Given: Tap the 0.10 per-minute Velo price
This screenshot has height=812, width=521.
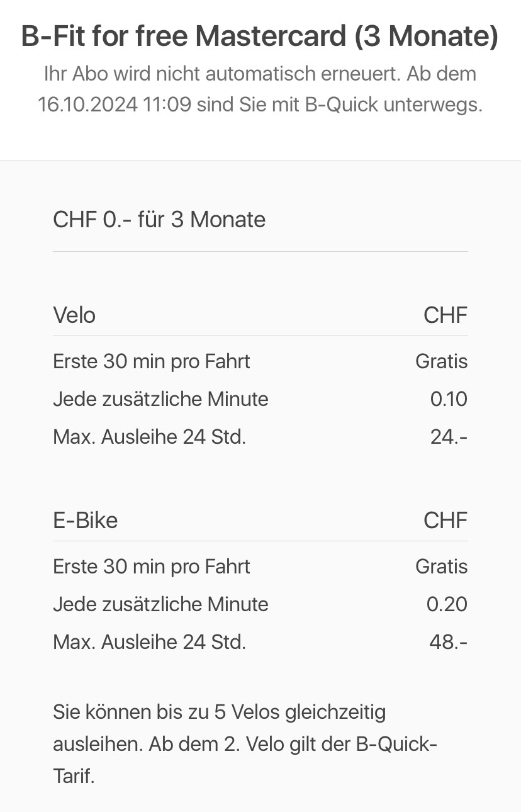Looking at the screenshot, I should 449,399.
